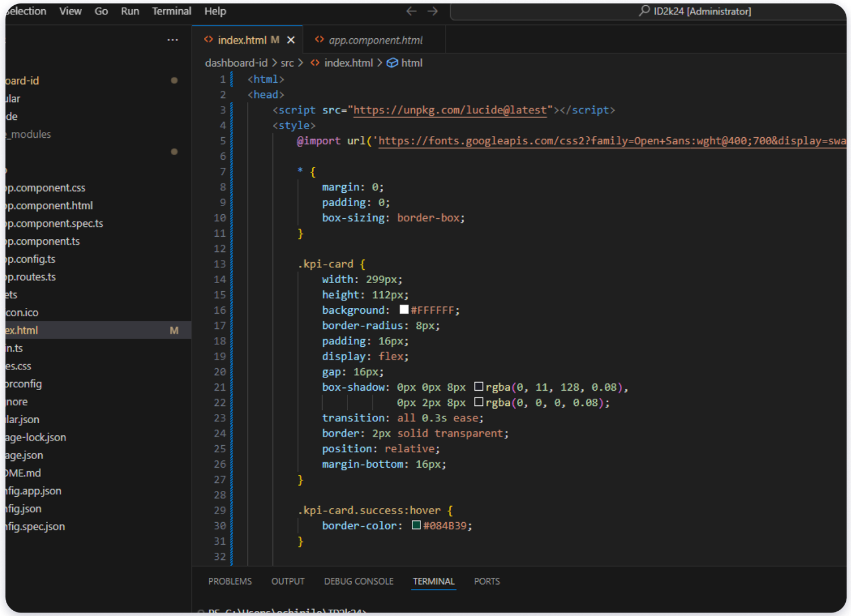Click the ID2k24 command center search box
851x616 pixels.
click(648, 11)
